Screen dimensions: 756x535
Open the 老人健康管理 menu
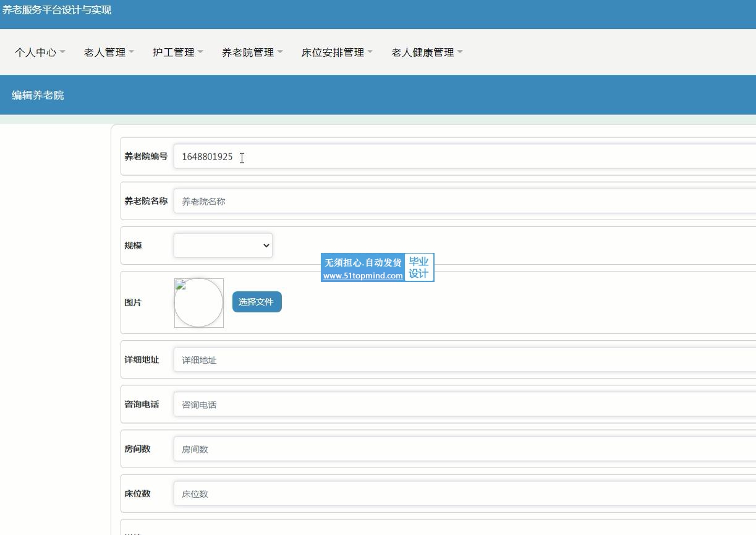tap(427, 53)
